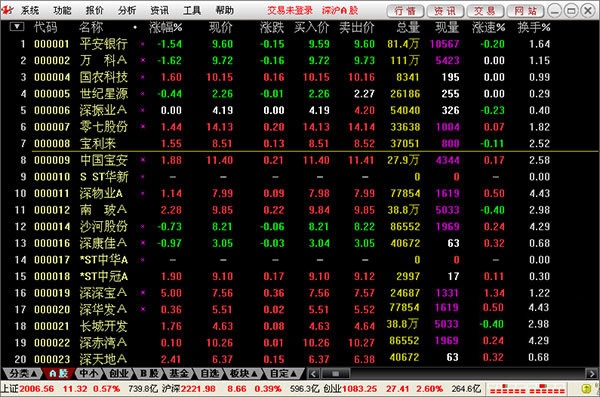The height and width of the screenshot is (397, 600).
Task: Close the stock window
Action: pyautogui.click(x=588, y=11)
